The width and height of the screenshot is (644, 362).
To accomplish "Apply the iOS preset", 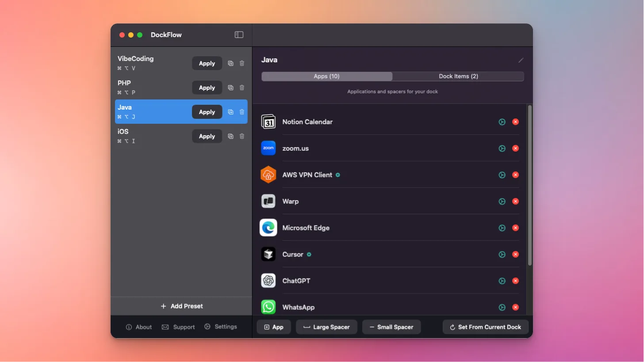I will pyautogui.click(x=207, y=136).
